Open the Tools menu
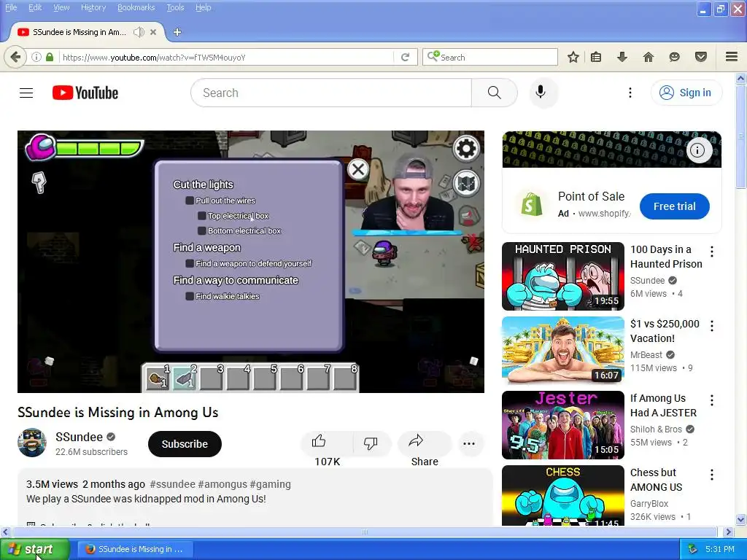Screen dimensions: 747x560 (175, 7)
